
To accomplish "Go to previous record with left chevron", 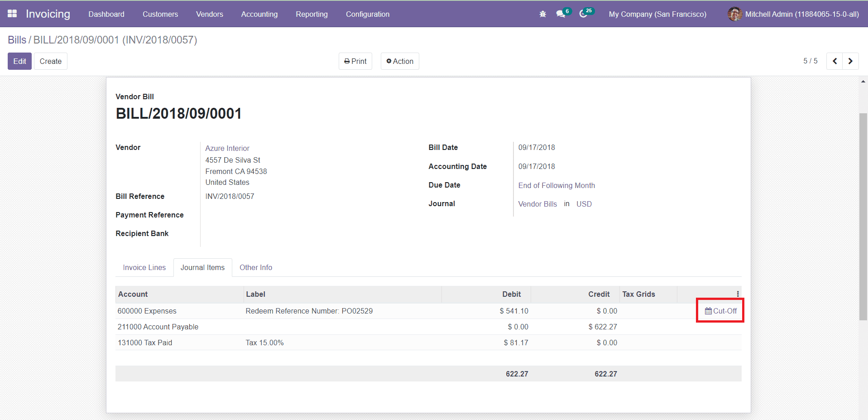I will pyautogui.click(x=834, y=61).
